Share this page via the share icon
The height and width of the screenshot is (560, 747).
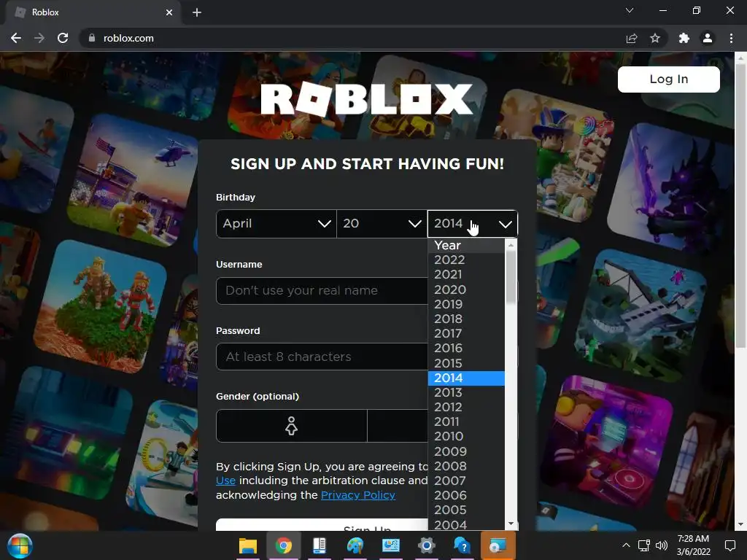coord(632,38)
